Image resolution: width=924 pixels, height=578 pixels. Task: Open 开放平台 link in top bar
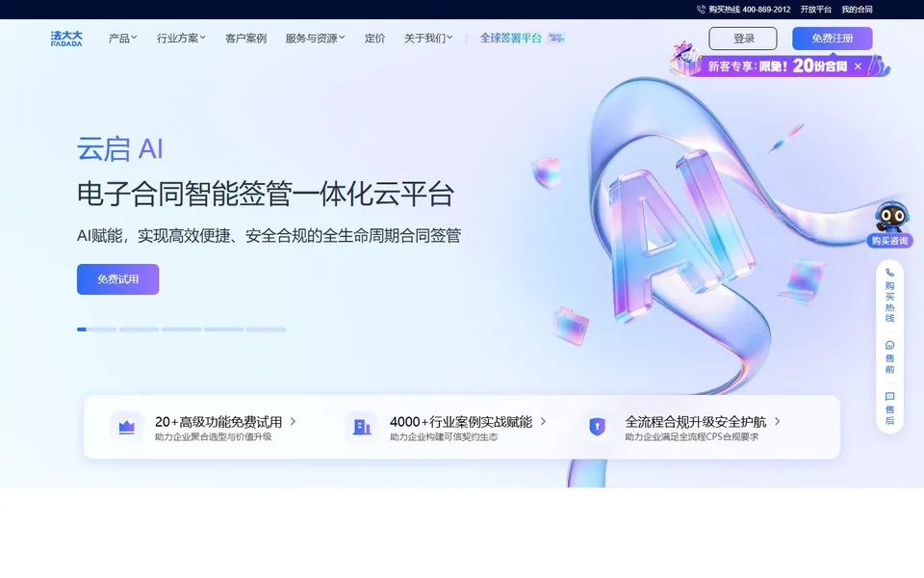pos(815,10)
